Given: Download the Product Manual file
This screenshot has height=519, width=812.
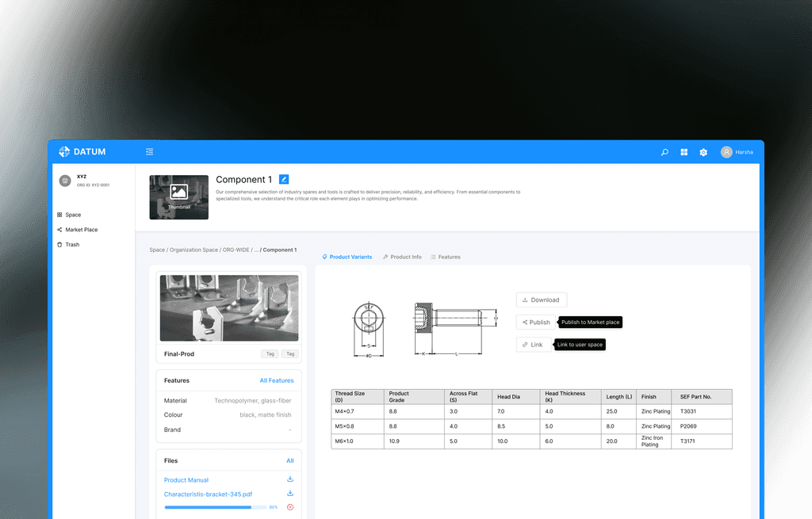Looking at the screenshot, I should (x=290, y=479).
